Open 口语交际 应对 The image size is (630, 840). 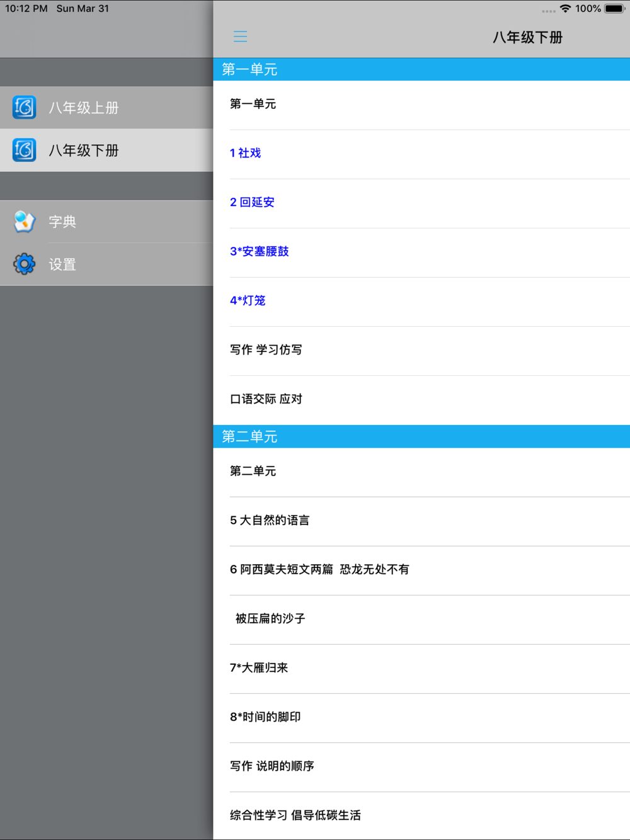coord(421,400)
